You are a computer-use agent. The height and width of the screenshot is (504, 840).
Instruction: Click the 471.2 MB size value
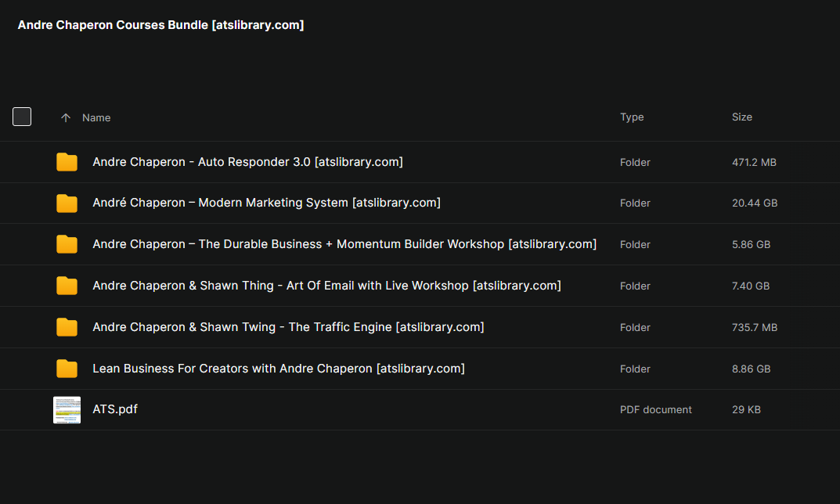(x=754, y=162)
